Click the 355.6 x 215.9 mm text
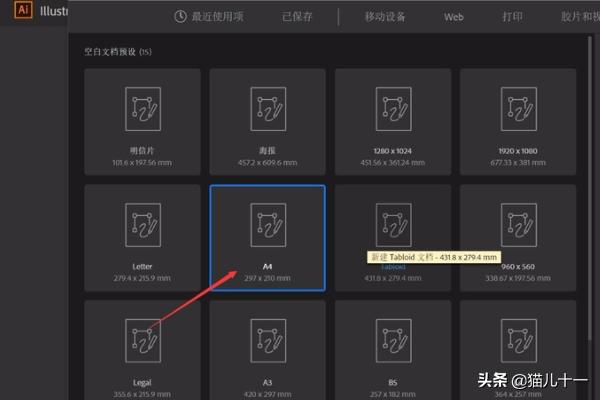 pyautogui.click(x=142, y=394)
